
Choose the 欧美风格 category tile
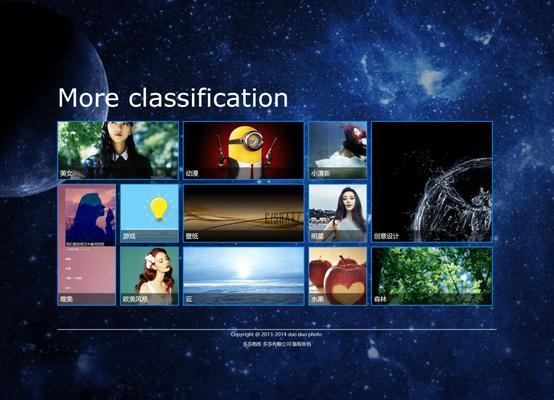click(149, 276)
